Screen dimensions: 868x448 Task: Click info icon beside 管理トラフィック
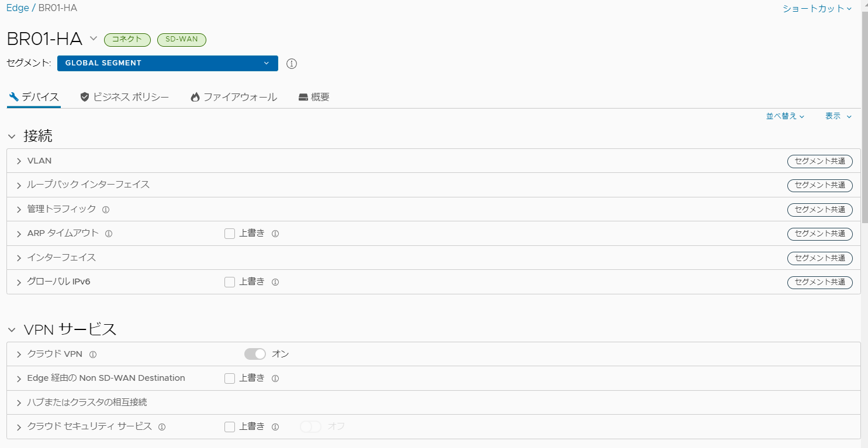(106, 209)
